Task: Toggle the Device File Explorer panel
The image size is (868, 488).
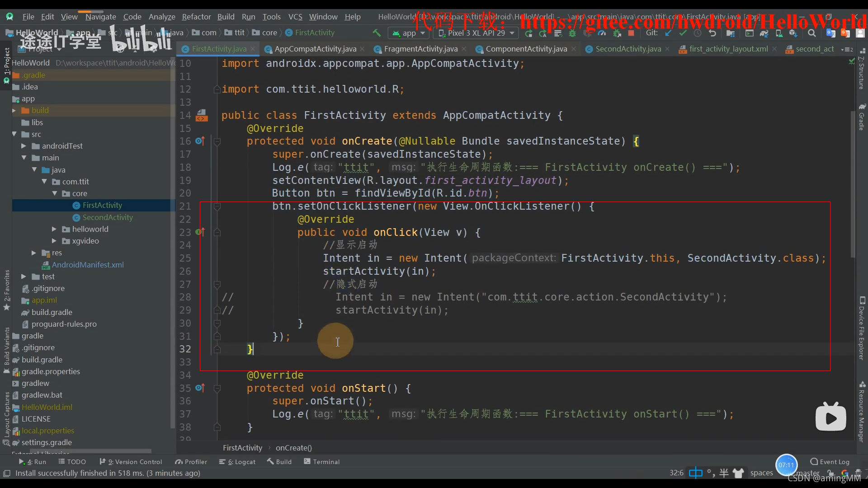Action: click(862, 328)
